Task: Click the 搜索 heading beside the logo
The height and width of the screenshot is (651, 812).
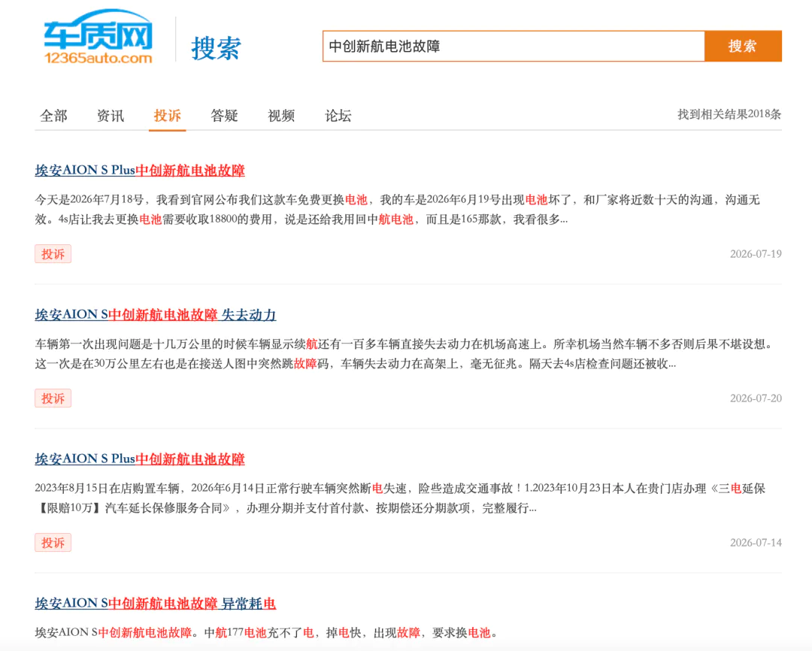Action: point(216,48)
